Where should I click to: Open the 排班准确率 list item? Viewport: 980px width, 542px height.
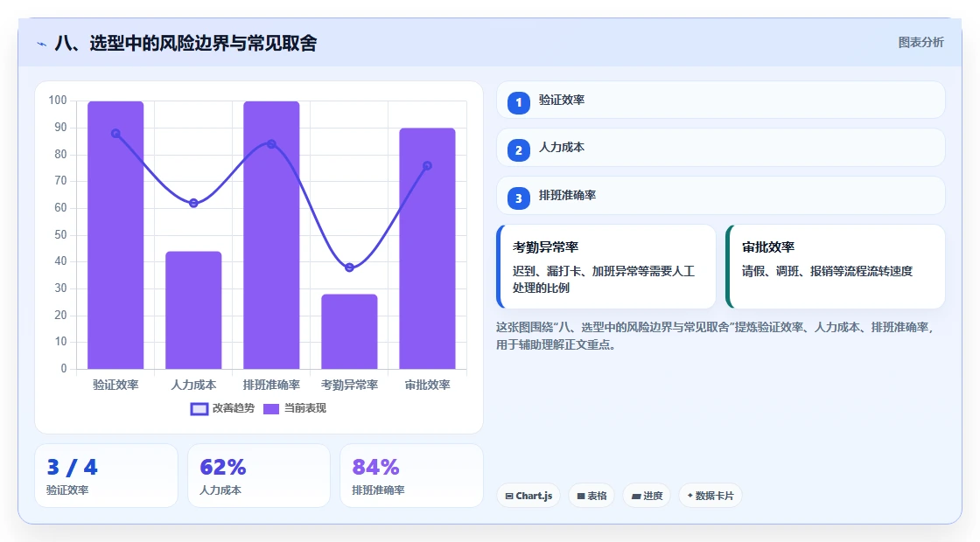pyautogui.click(x=721, y=196)
